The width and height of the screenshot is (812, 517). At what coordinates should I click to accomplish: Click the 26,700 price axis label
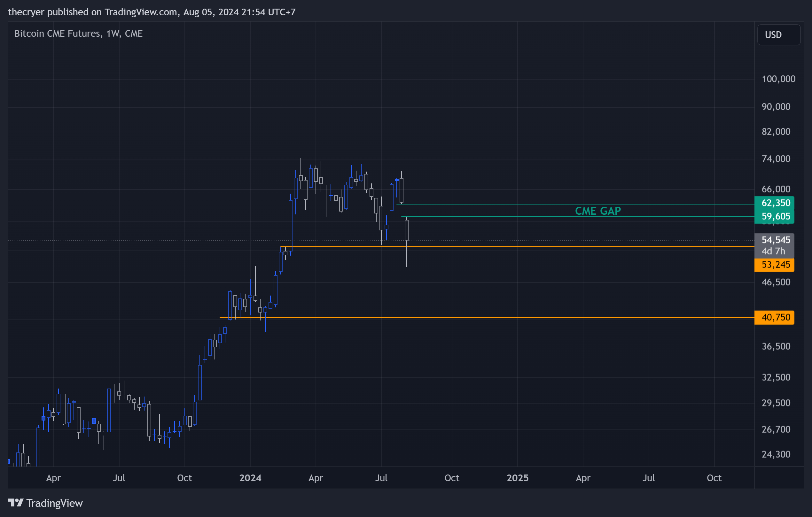[776, 429]
